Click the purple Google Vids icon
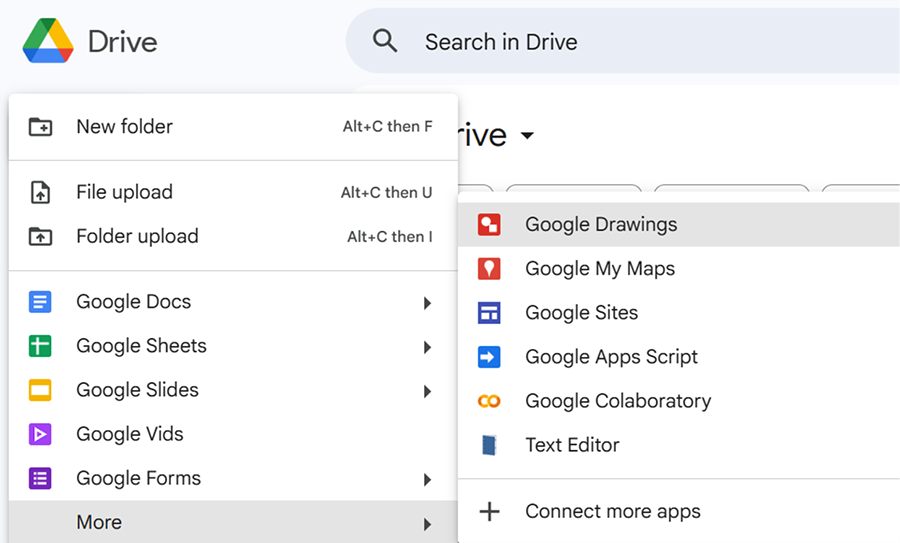The image size is (900, 543). [x=40, y=434]
